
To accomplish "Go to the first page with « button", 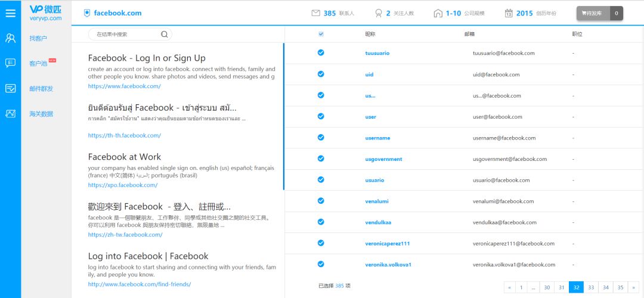I will pyautogui.click(x=509, y=287).
